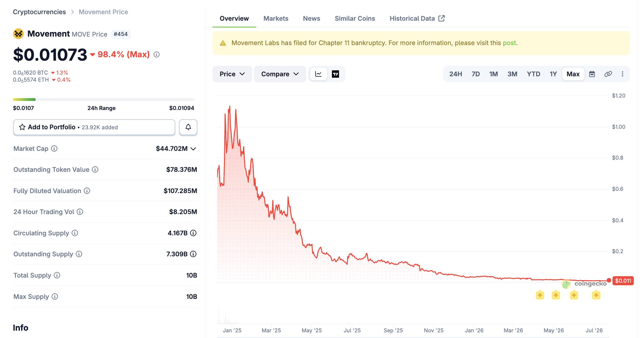Click the third yellow sparkle marker after May '26
644x338 pixels.
[574, 295]
